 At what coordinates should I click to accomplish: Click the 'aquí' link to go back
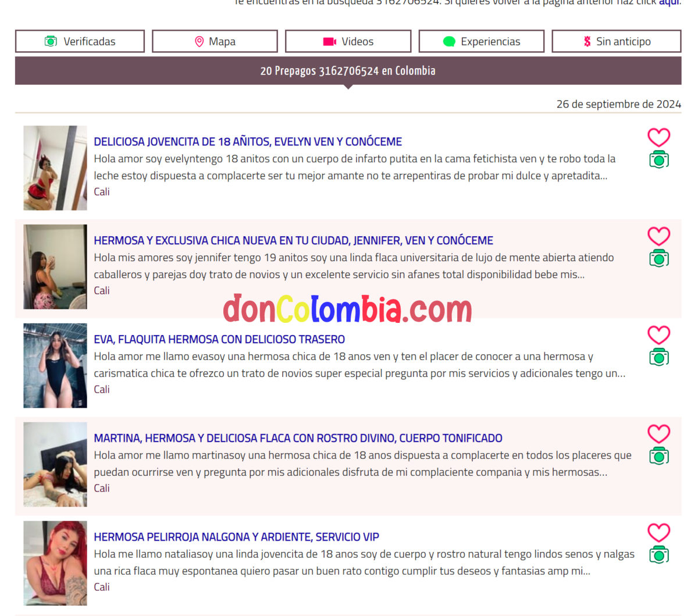(668, 2)
